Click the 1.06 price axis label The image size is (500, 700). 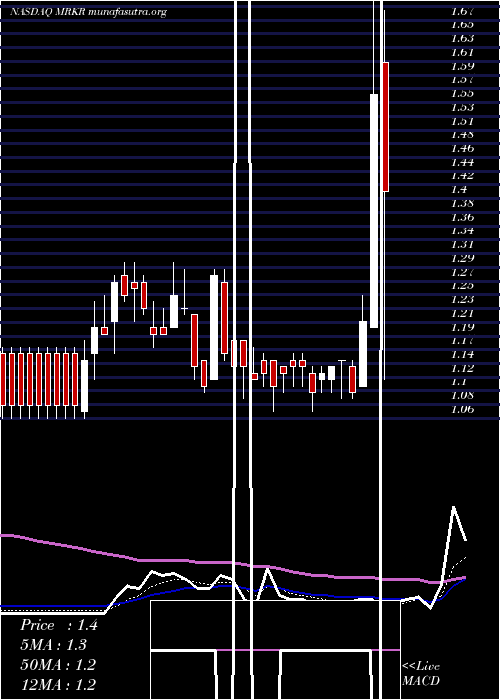462,410
